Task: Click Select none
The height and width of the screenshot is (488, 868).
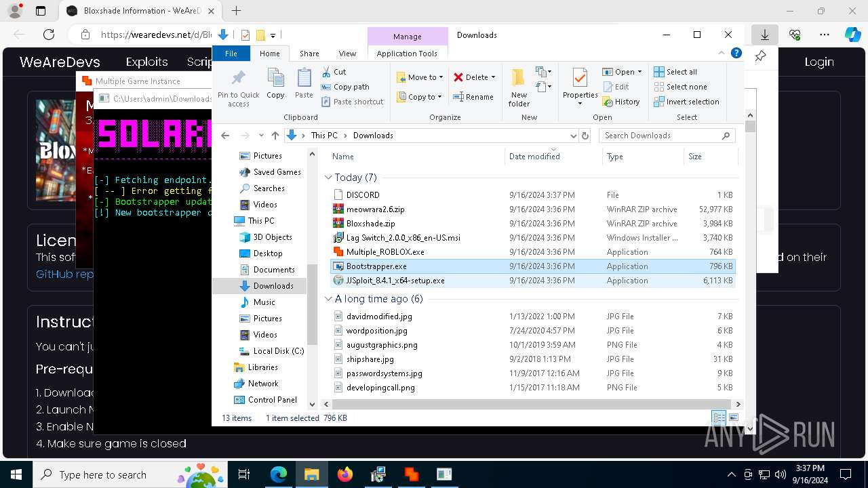Action: click(680, 87)
